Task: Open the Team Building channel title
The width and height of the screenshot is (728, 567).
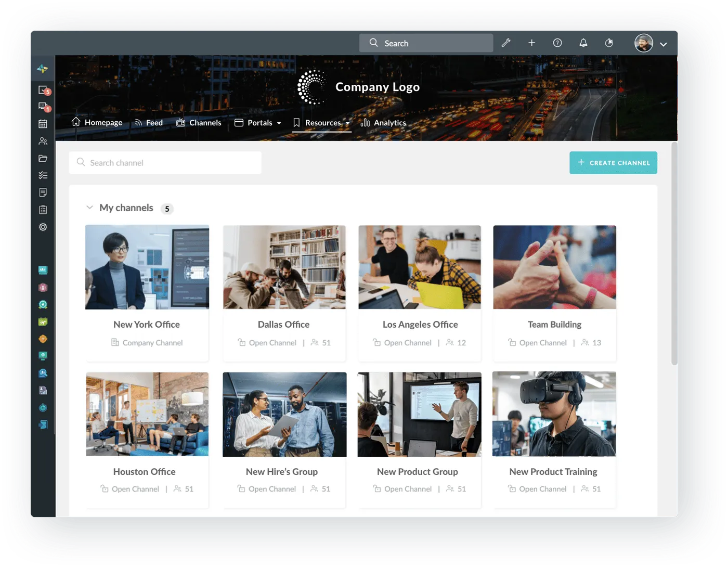Action: 554,325
